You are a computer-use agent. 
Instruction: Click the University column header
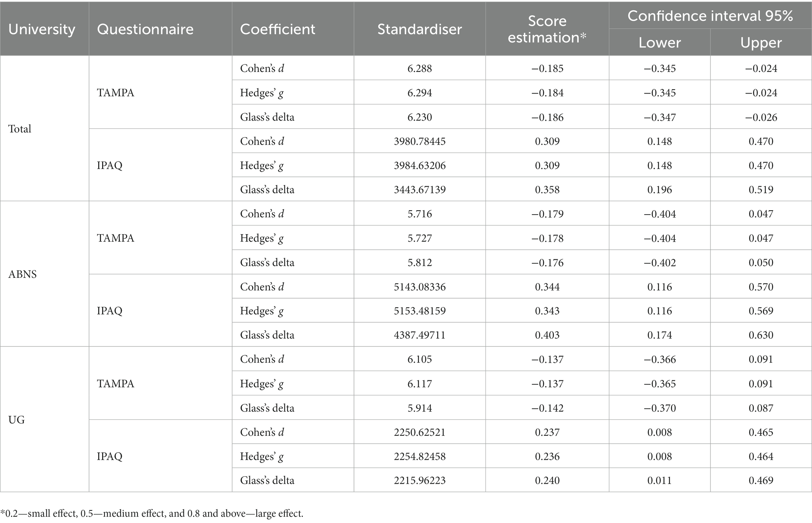[x=42, y=29]
